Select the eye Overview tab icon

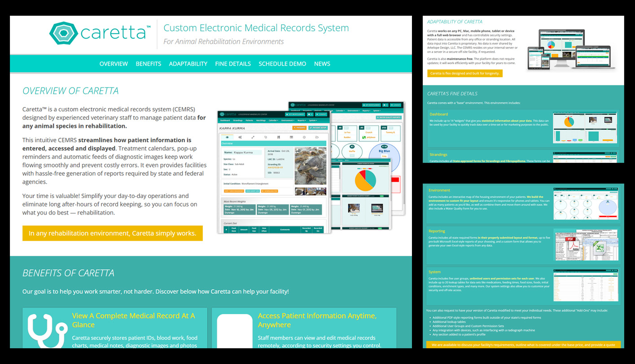pos(227,137)
